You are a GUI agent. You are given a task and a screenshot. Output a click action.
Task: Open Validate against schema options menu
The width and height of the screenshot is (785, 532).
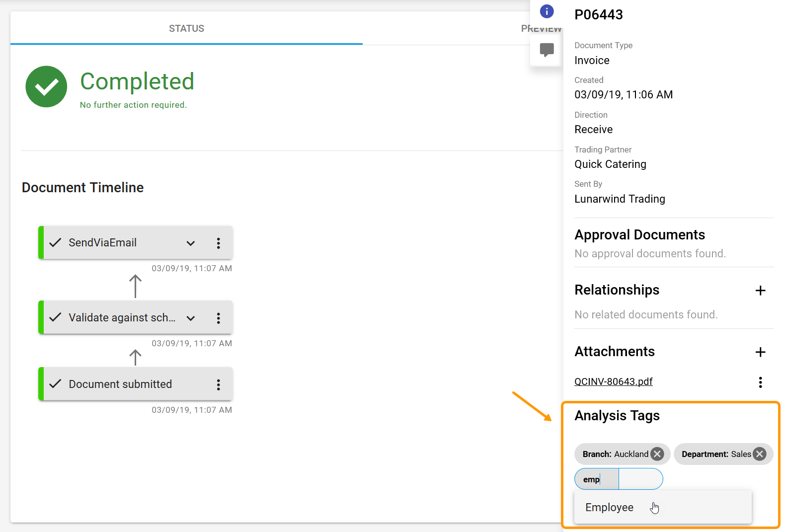pos(218,318)
